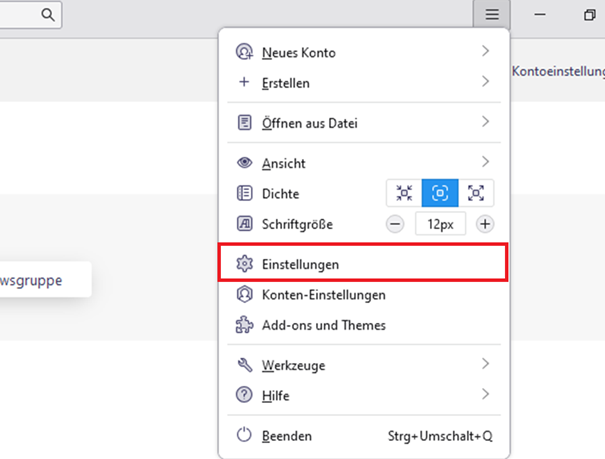Click the Neues Konto account icon

(x=244, y=52)
